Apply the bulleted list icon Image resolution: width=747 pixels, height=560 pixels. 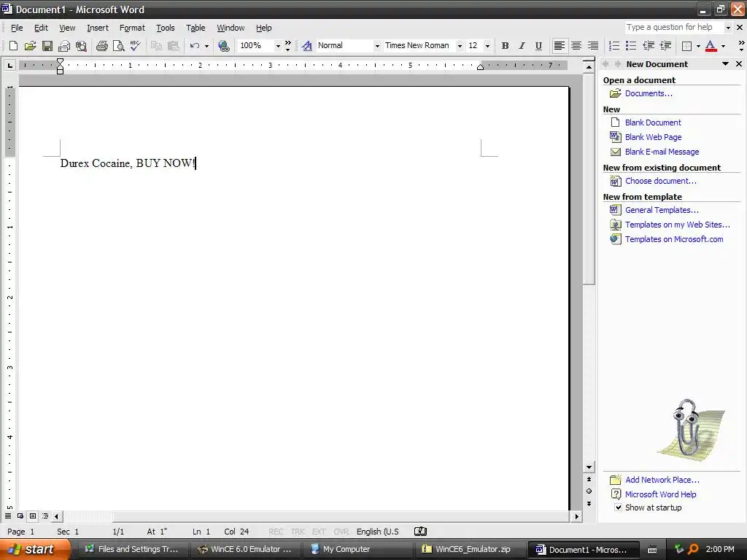(631, 46)
